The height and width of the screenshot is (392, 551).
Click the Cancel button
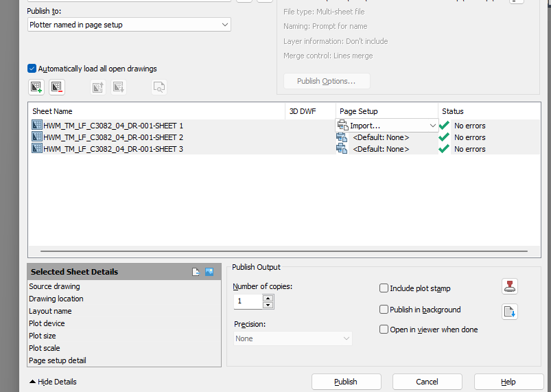(x=427, y=382)
